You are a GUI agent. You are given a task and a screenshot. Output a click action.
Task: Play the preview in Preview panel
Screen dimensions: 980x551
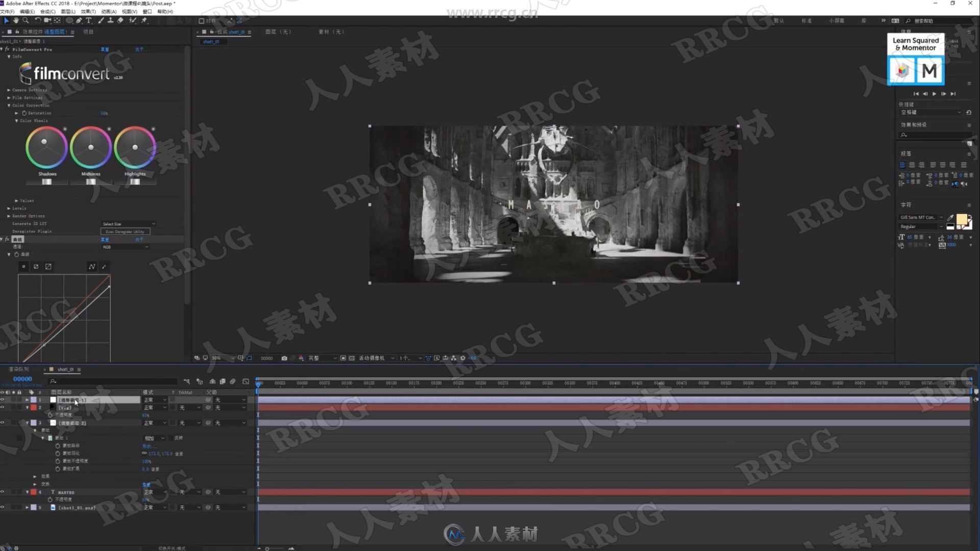[934, 94]
